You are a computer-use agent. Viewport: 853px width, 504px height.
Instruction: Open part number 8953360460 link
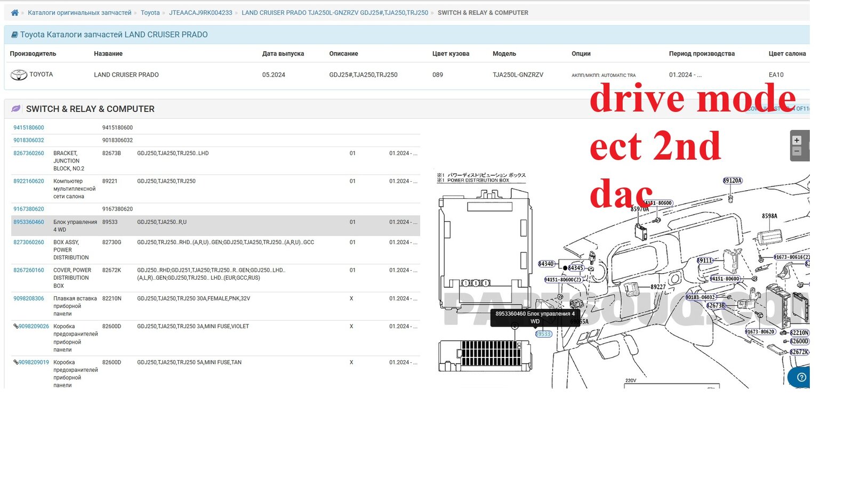(29, 222)
